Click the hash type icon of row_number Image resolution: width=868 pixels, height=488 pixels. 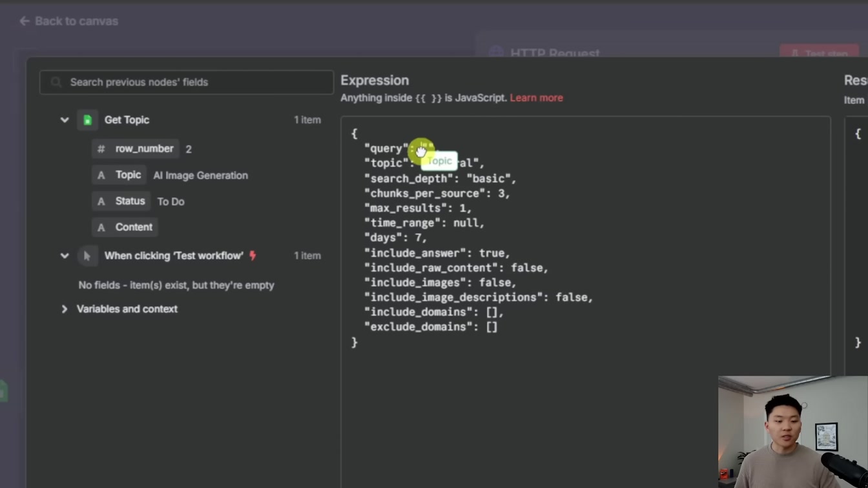click(x=101, y=149)
